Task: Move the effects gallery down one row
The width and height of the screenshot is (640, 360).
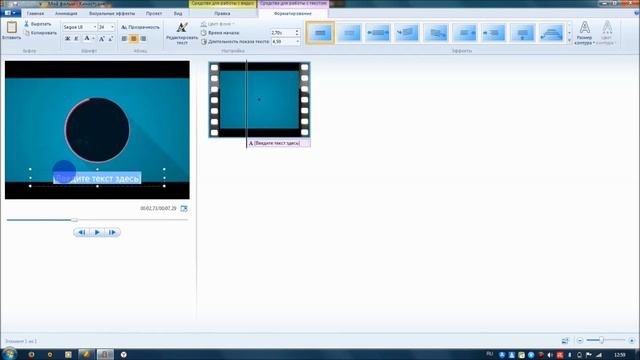Action: pos(569,33)
